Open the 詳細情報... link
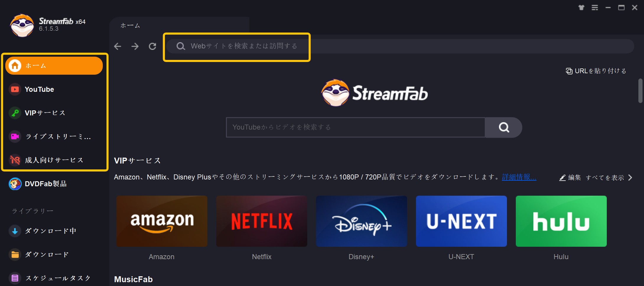The height and width of the screenshot is (286, 644). coord(519,177)
